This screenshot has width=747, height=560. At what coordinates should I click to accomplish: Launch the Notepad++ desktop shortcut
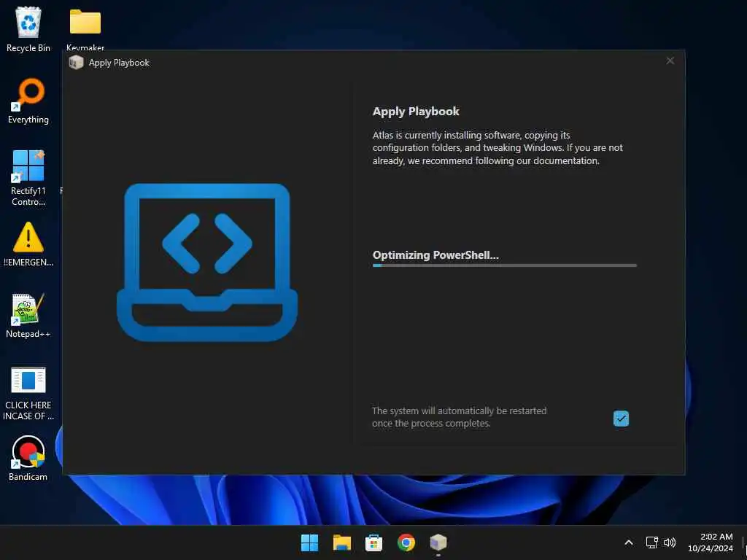[28, 315]
